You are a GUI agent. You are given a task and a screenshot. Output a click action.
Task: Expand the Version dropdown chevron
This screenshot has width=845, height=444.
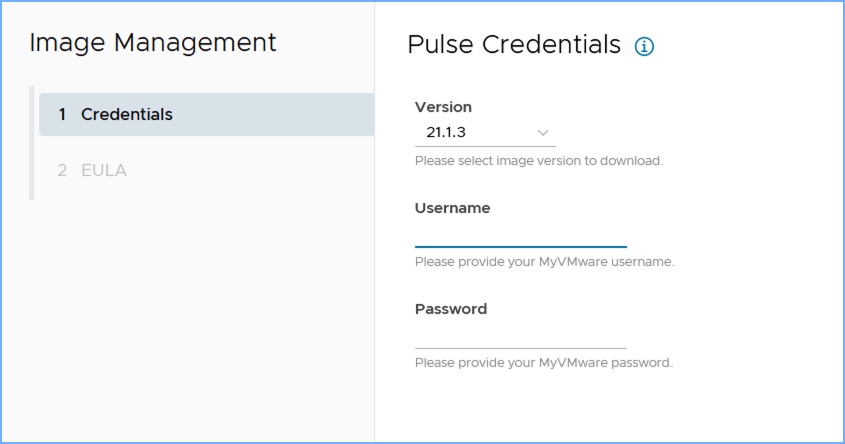click(543, 133)
